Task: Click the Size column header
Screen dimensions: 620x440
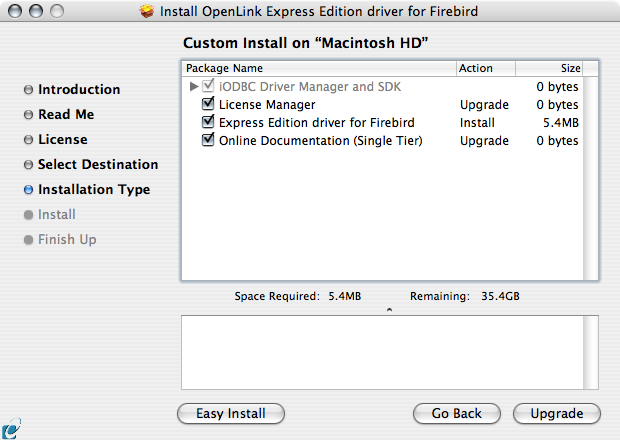Action: 568,68
